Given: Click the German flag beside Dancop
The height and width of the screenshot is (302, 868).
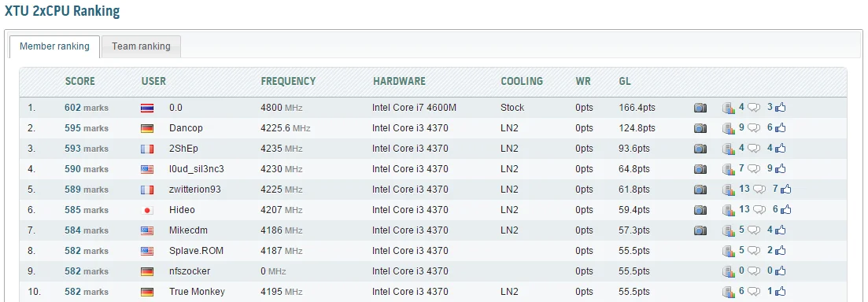Looking at the screenshot, I should pyautogui.click(x=147, y=128).
